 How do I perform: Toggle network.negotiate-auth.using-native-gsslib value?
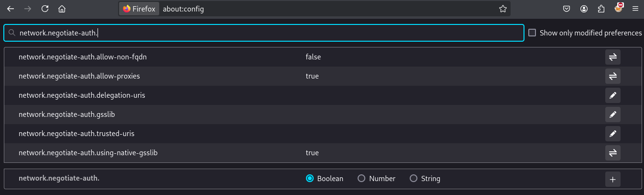click(x=612, y=153)
